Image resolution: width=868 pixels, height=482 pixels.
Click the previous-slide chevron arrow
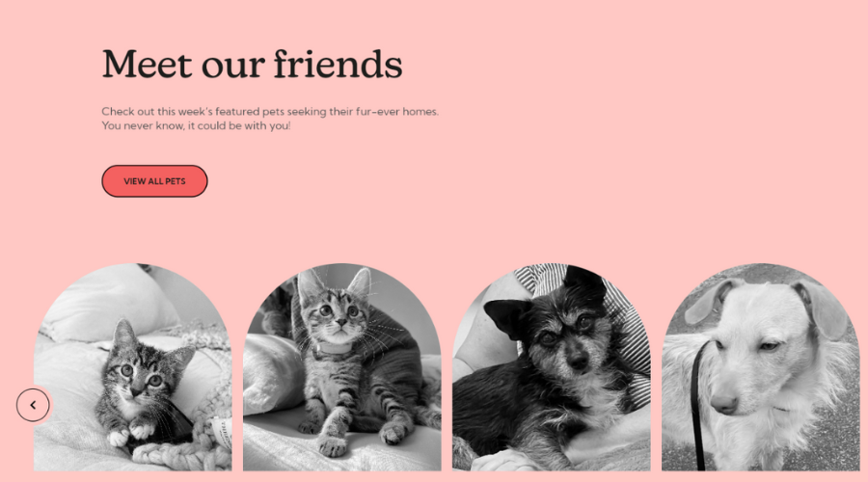click(33, 405)
